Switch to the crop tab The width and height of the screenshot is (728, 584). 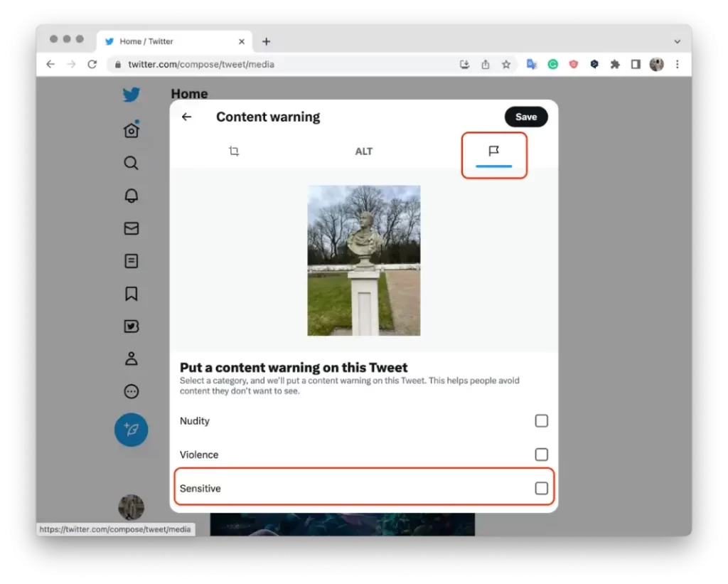[x=234, y=151]
